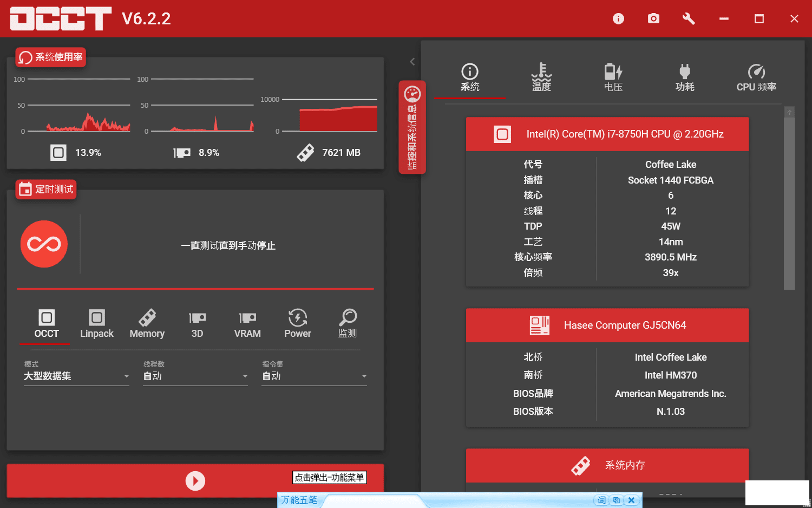
Task: Click the Socket 1440 FCBGA value
Action: click(x=671, y=180)
